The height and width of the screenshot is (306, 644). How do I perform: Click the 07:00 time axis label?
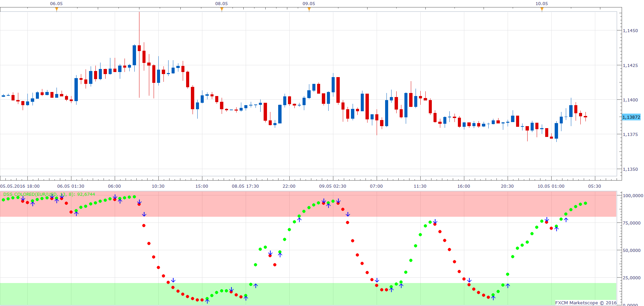tap(376, 186)
